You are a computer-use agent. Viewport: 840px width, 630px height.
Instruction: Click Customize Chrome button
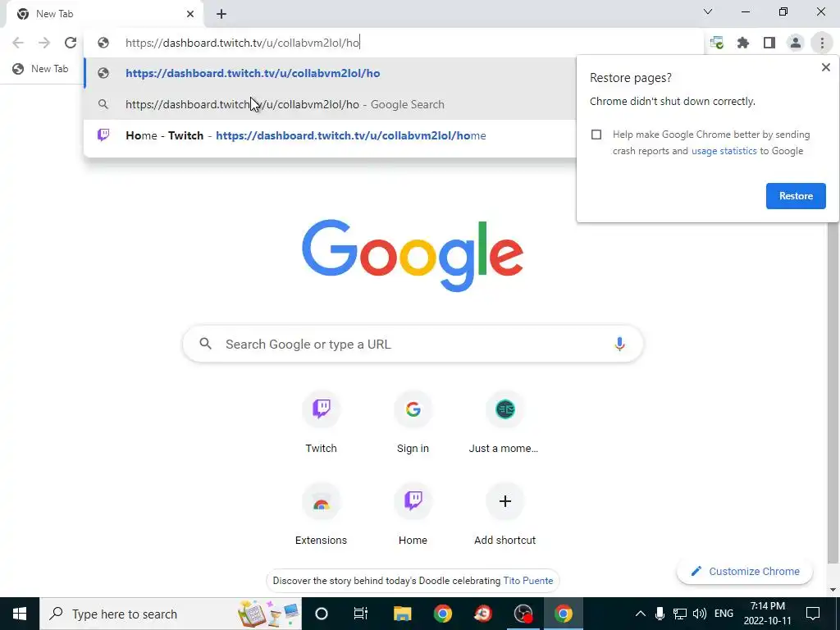pos(745,572)
